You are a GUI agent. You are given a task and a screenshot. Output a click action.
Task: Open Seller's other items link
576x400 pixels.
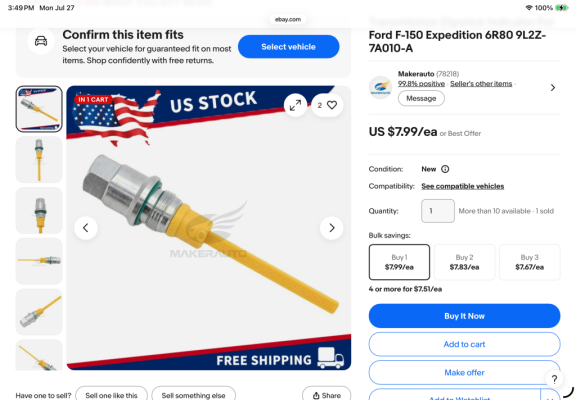point(481,84)
